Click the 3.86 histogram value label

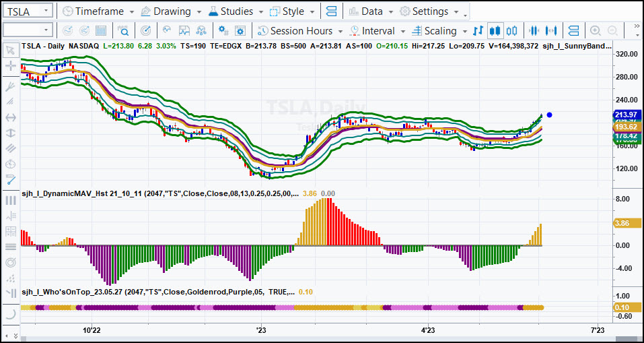pos(627,224)
